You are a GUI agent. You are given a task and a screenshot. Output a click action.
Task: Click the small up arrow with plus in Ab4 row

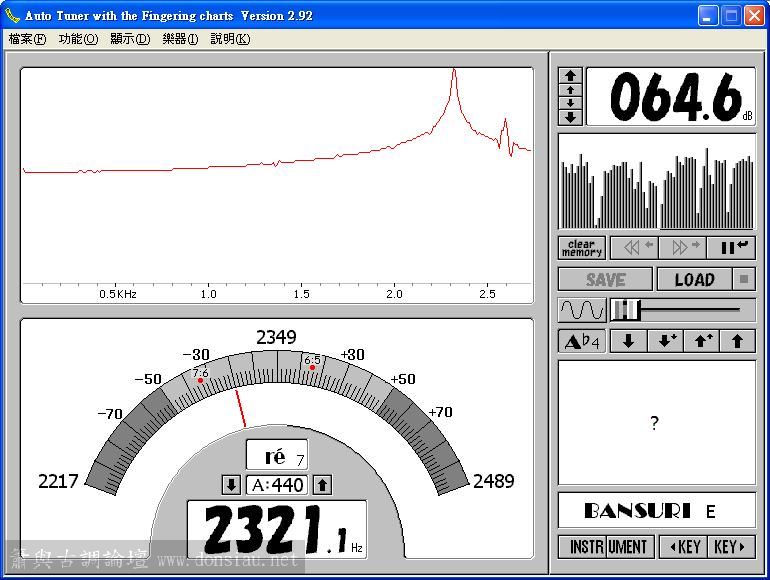click(x=701, y=341)
